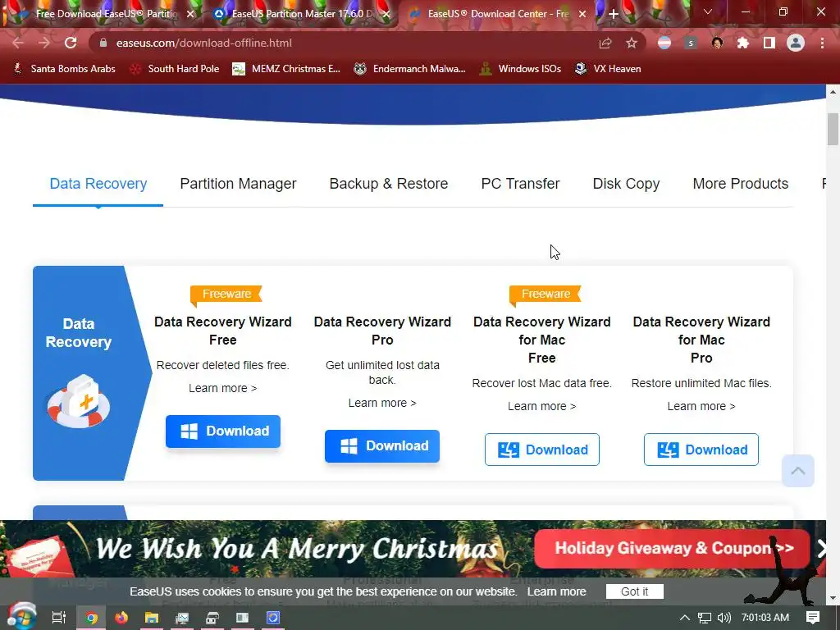Open the Extensions puzzle piece menu
This screenshot has height=630, width=840.
coord(743,43)
